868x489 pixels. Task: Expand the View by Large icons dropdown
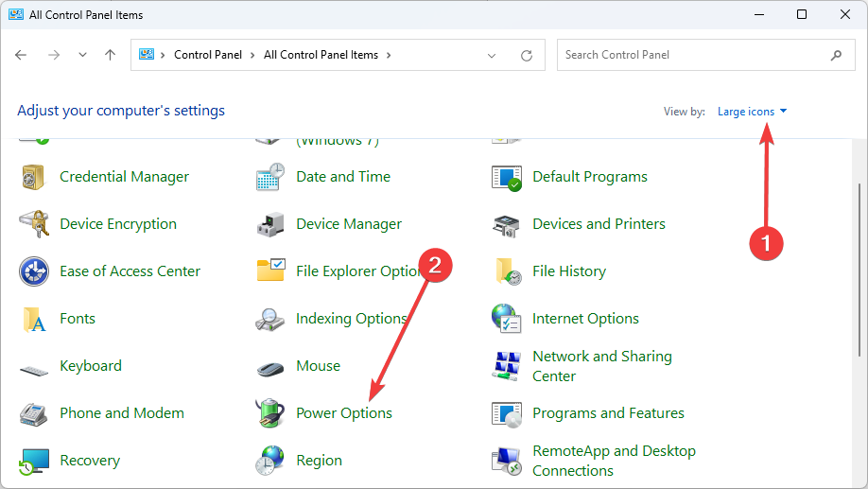[752, 112]
